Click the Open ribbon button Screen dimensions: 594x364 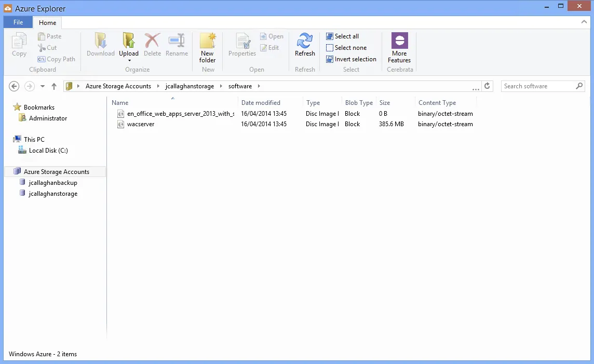click(x=272, y=36)
